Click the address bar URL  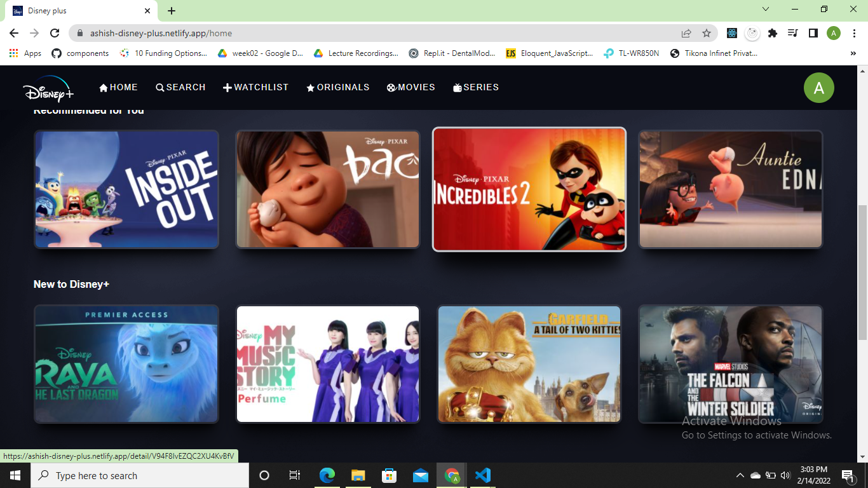(161, 33)
